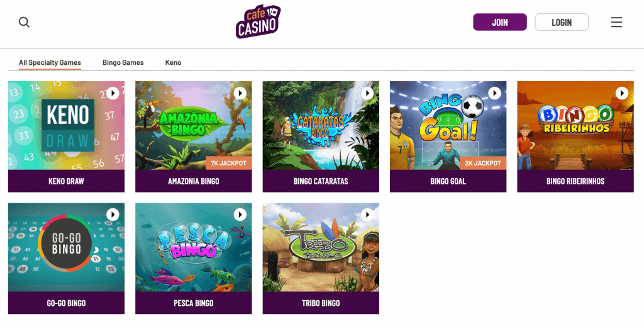Switch to the Keno tab
Image resolution: width=644 pixels, height=326 pixels.
pos(174,62)
